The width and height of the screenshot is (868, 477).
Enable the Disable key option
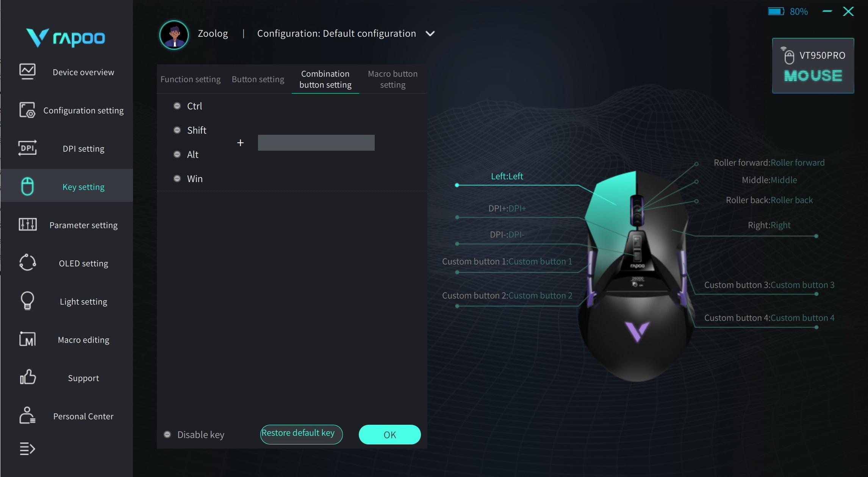[167, 435]
